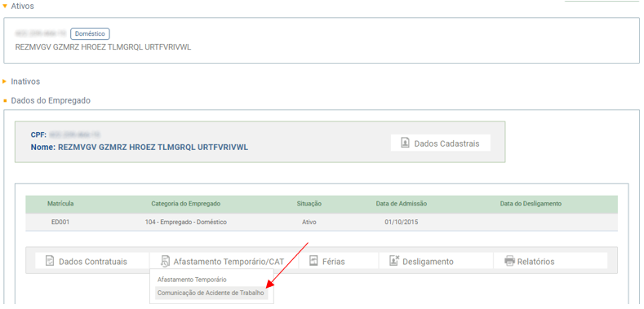The height and width of the screenshot is (309, 644).
Task: Choose Comunicação de Acidente de Trabalho
Action: 211,293
